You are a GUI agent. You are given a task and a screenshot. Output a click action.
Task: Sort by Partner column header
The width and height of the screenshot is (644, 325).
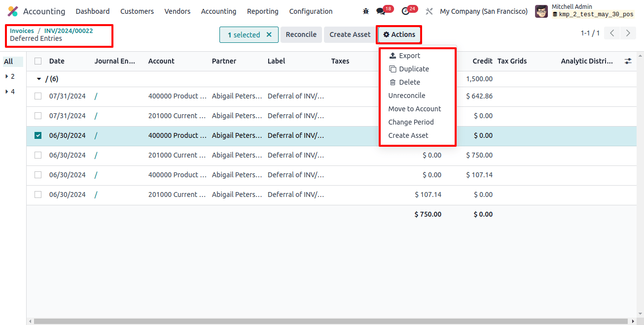[224, 61]
